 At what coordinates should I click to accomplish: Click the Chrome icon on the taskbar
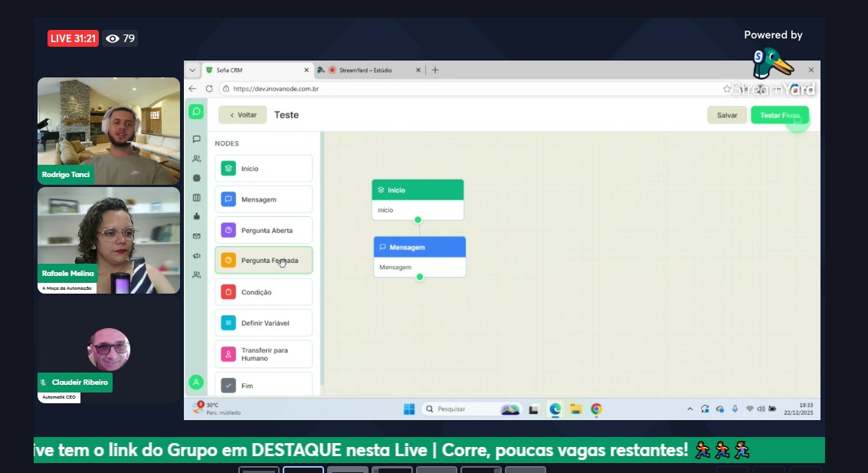coord(596,409)
